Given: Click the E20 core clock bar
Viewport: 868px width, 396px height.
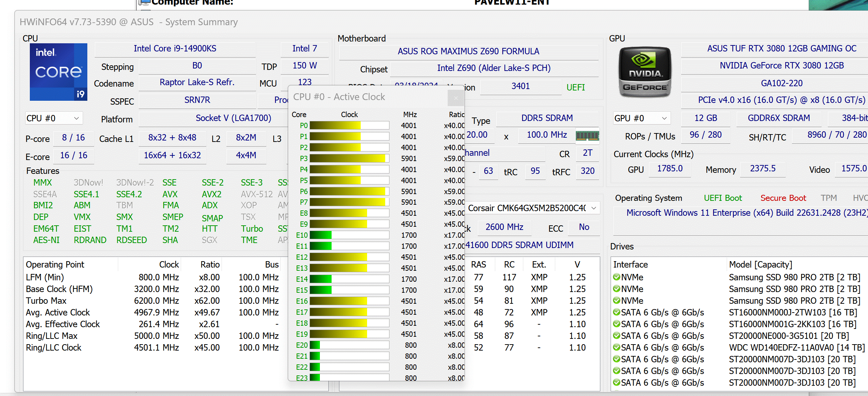Looking at the screenshot, I should click(x=349, y=345).
